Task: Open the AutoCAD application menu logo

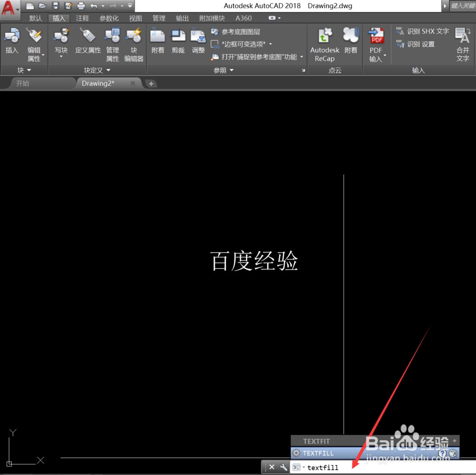Action: pos(9,8)
